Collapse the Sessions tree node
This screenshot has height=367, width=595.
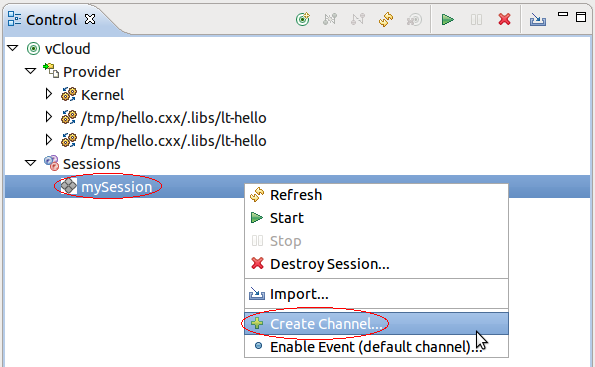tap(30, 163)
